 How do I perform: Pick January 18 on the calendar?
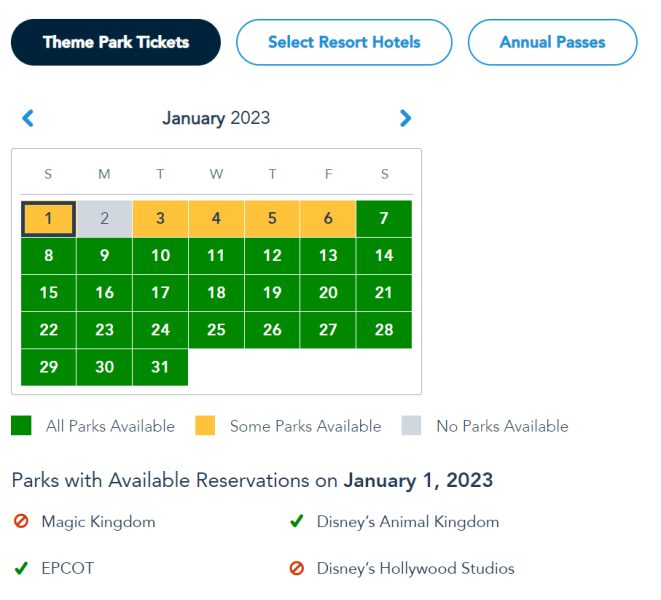216,293
